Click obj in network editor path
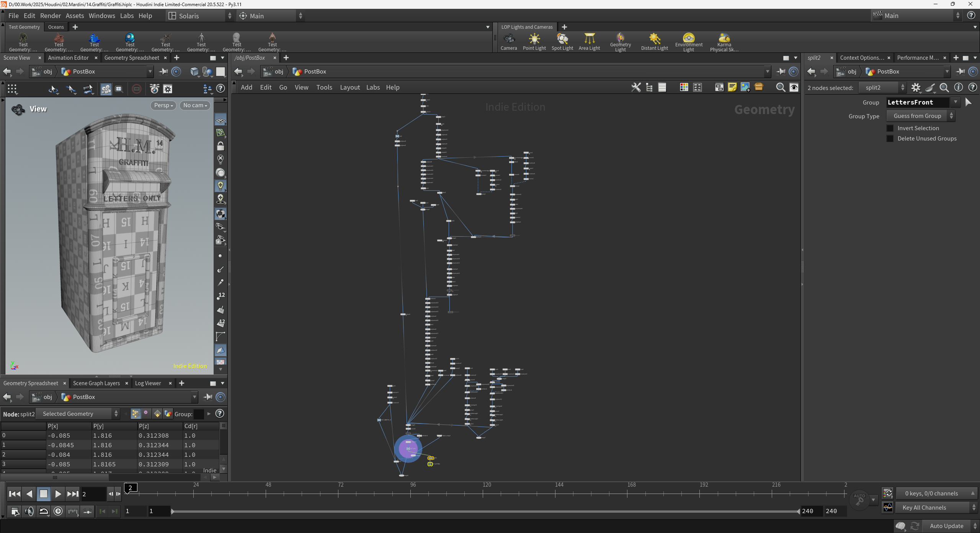The width and height of the screenshot is (980, 533). [x=279, y=72]
